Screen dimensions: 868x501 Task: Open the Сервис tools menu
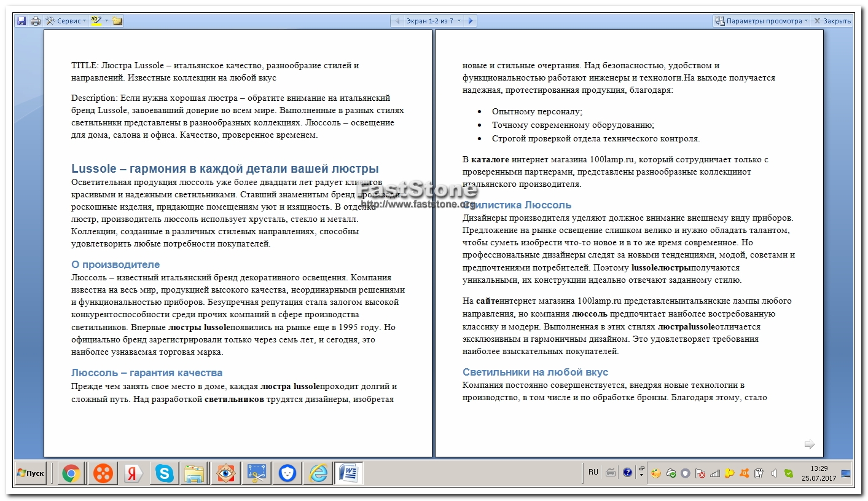point(66,21)
